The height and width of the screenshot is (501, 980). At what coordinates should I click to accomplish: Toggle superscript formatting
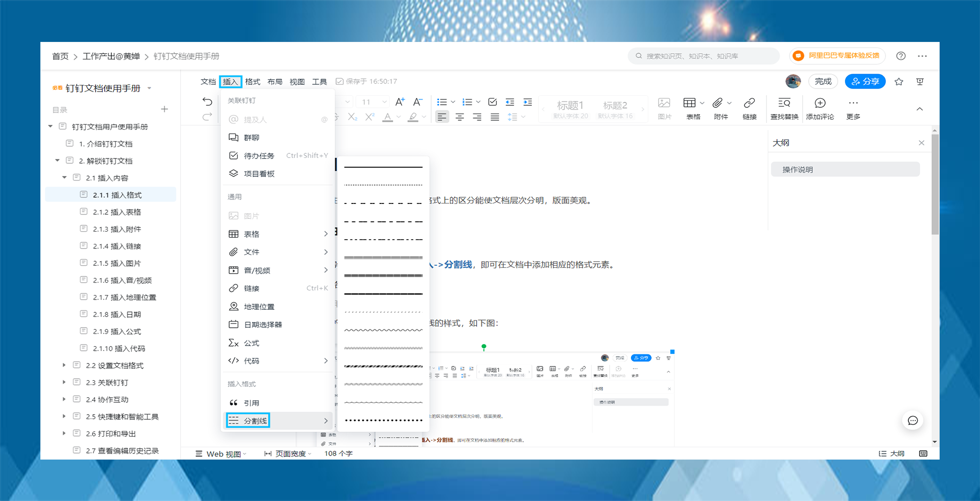[369, 117]
